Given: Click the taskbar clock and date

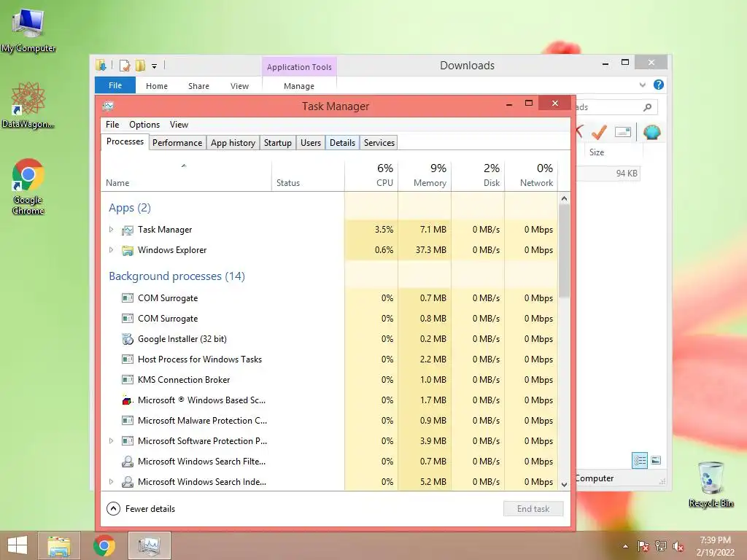Looking at the screenshot, I should [715, 546].
